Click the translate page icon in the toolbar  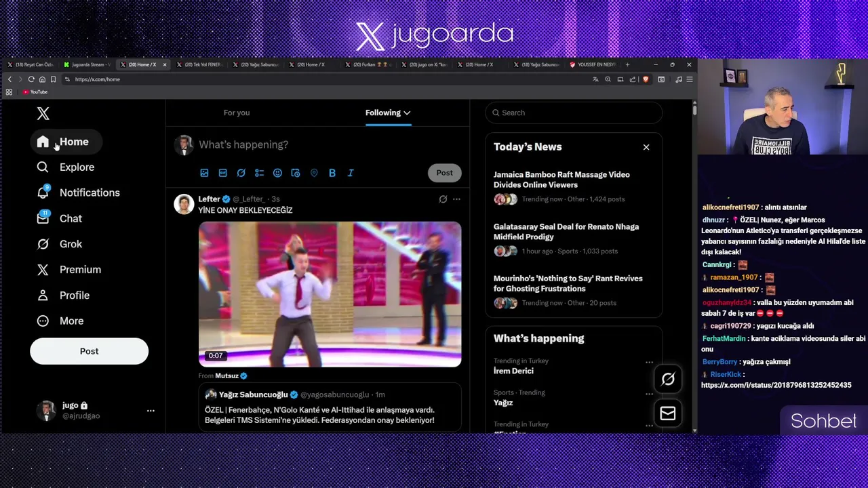(595, 79)
